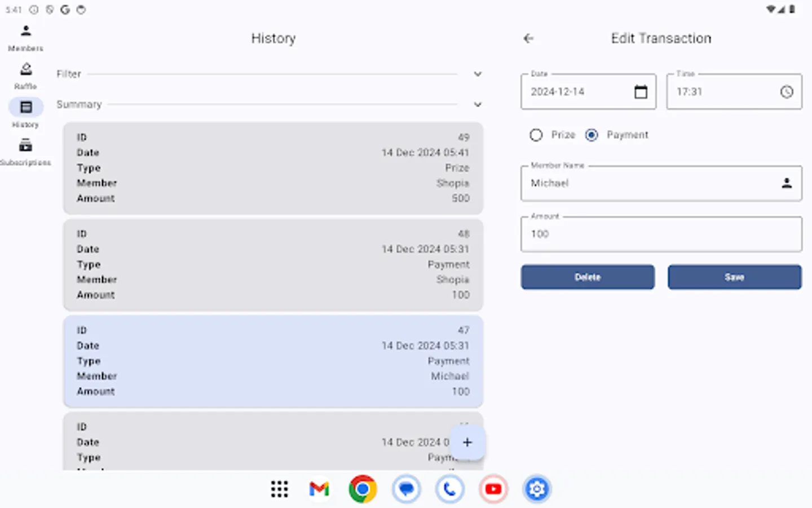
Task: Click the member picker person icon
Action: click(x=787, y=183)
